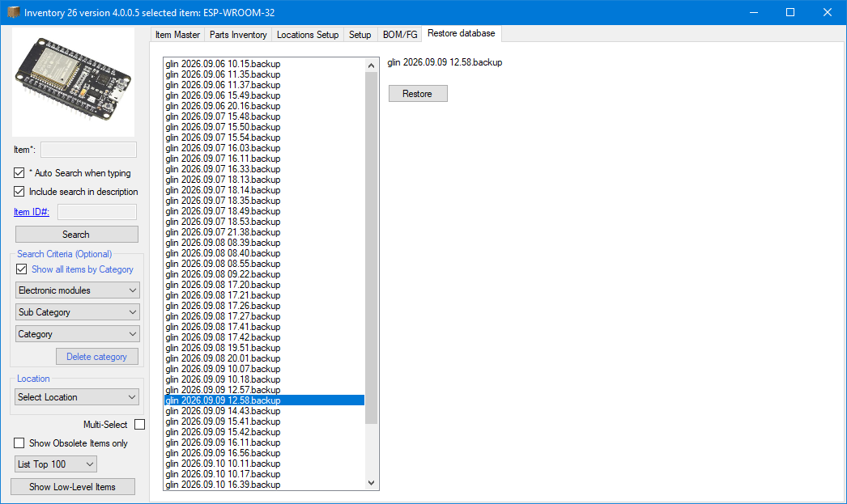Screen dimensions: 847x504
Task: Focus the Item ID# input field
Action: click(x=97, y=212)
